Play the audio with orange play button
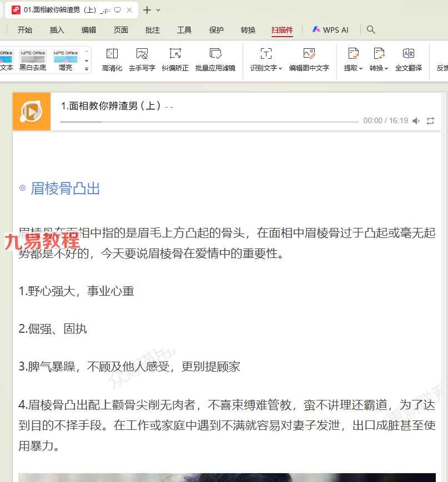The height and width of the screenshot is (482, 448). click(32, 111)
